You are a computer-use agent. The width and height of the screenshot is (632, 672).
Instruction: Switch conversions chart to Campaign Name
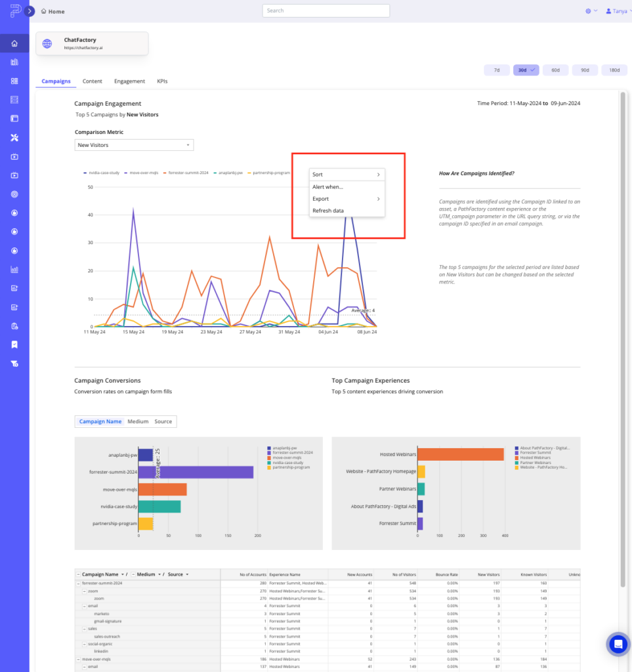(x=100, y=421)
